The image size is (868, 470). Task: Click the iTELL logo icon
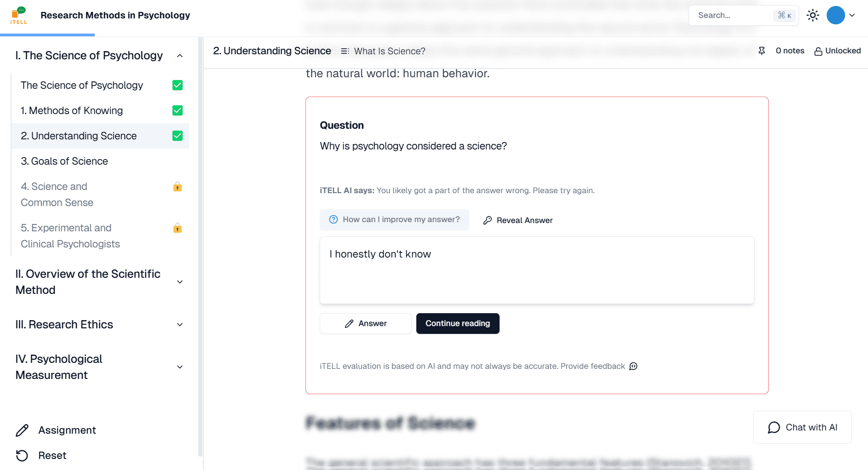pos(19,15)
